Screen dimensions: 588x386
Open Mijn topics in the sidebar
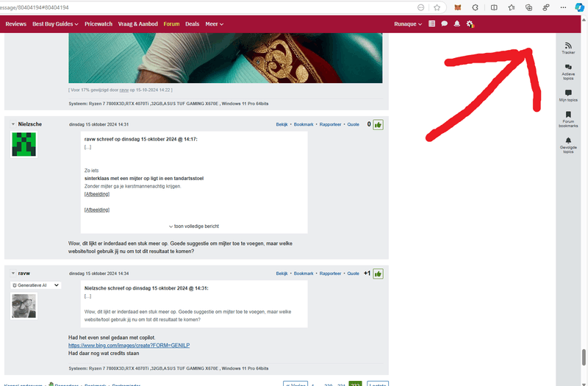pyautogui.click(x=568, y=96)
